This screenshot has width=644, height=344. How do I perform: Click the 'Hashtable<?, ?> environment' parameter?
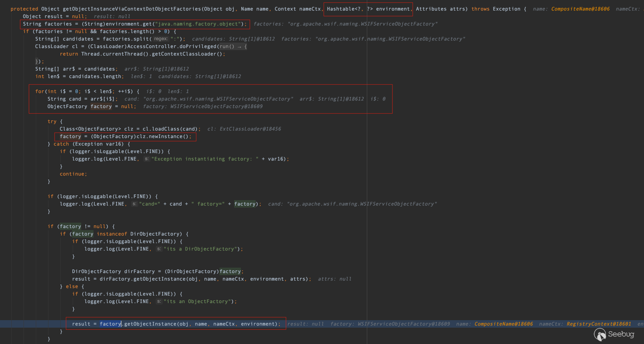click(x=368, y=9)
